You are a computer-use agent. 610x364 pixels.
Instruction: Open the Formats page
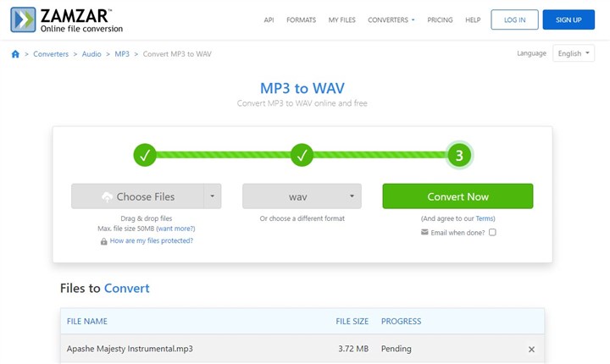click(x=301, y=19)
